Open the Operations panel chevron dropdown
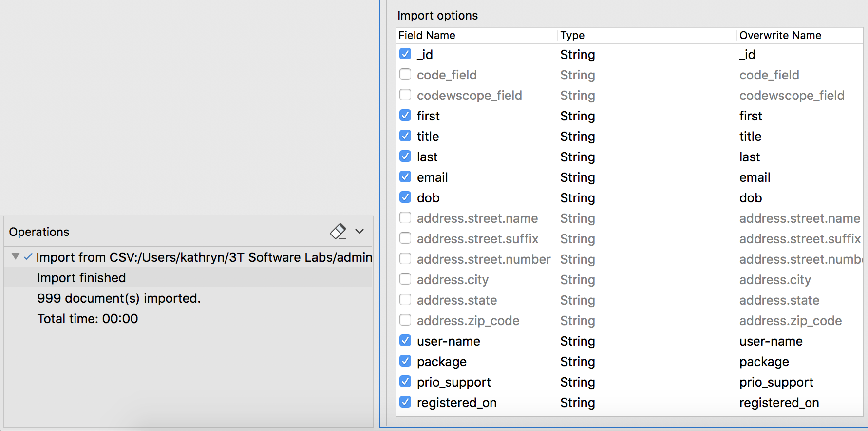Screen dimensions: 868x431 359,231
